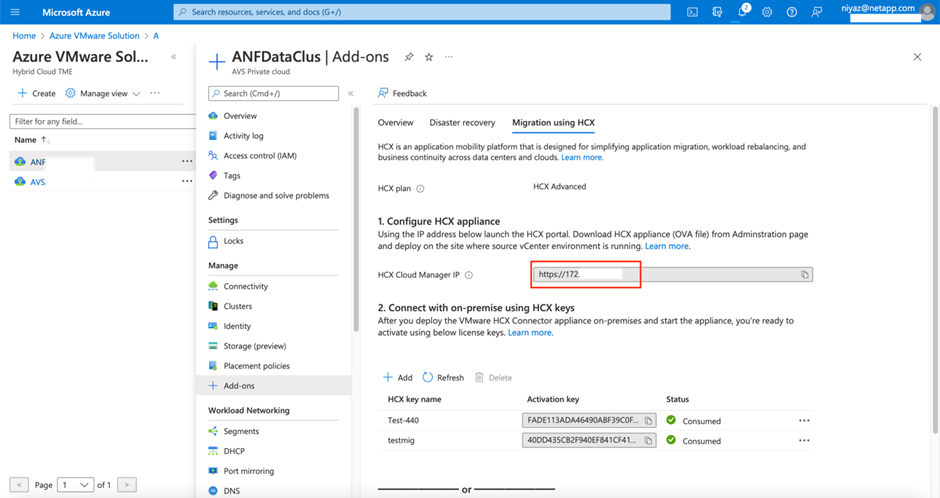Open portal settings gear

pos(767,12)
